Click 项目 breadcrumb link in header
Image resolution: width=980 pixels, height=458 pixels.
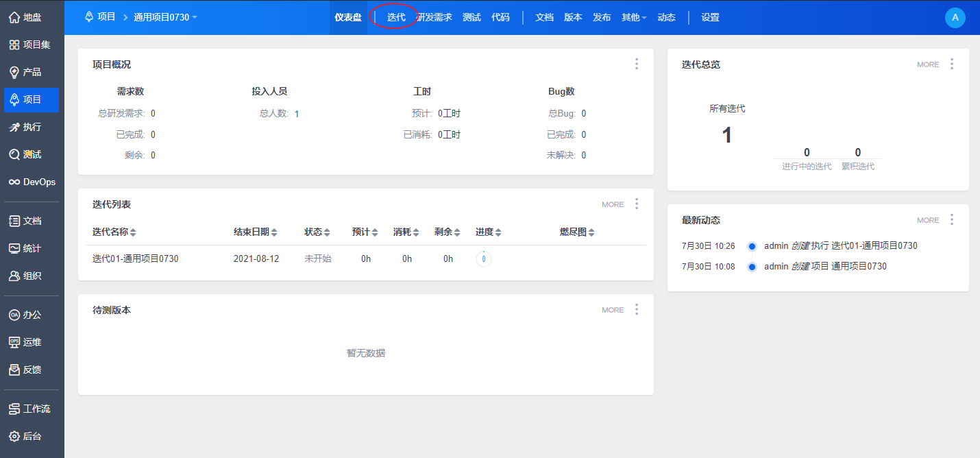tap(107, 16)
